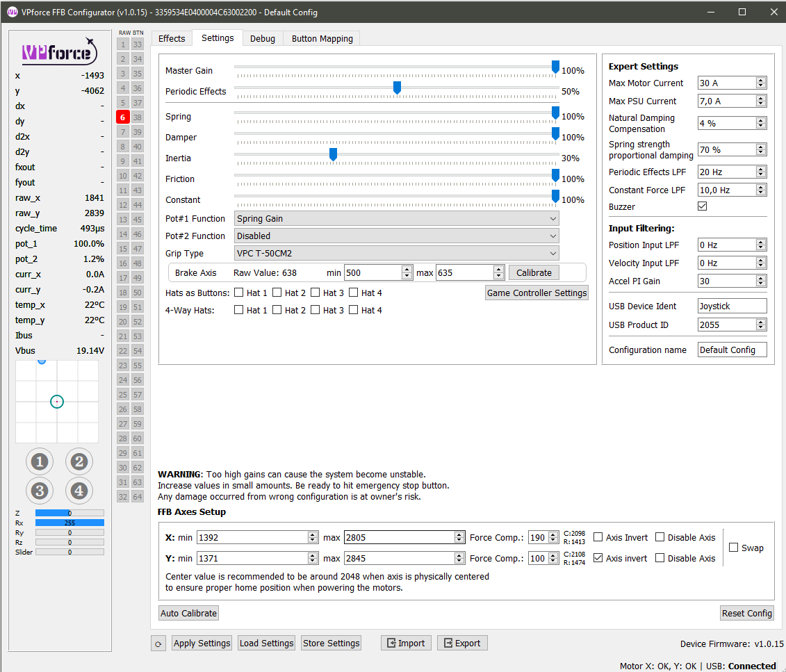Click the Configuration name field
Screen dimensions: 786x672
click(x=732, y=350)
